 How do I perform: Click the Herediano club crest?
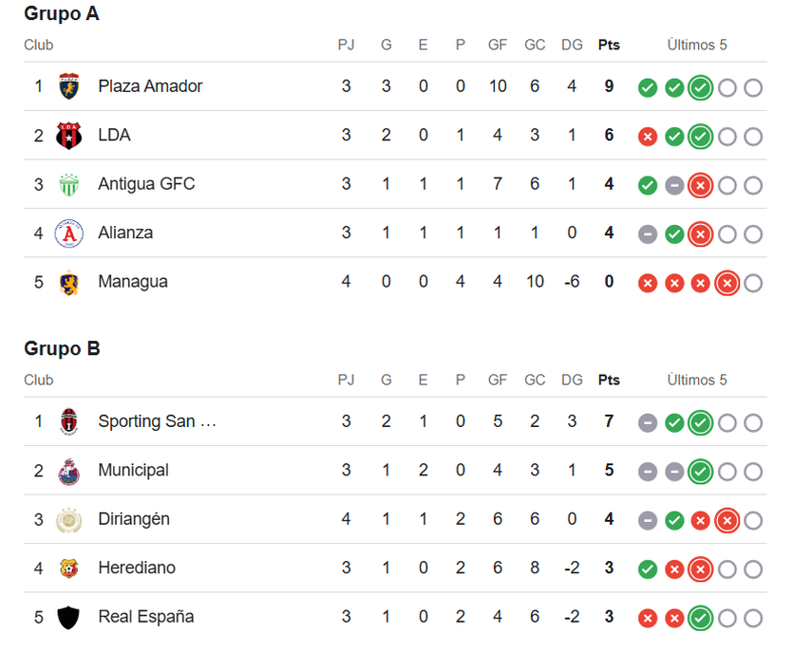pyautogui.click(x=68, y=568)
